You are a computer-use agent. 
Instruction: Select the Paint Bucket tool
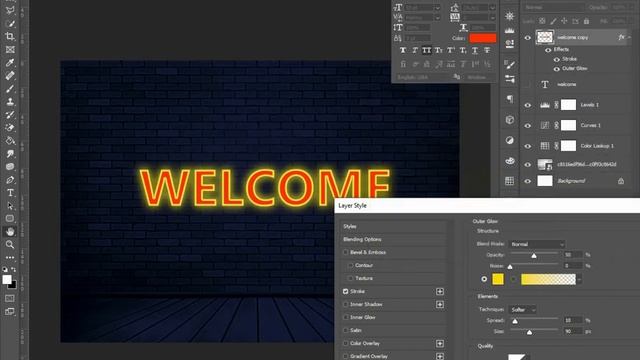[10, 141]
